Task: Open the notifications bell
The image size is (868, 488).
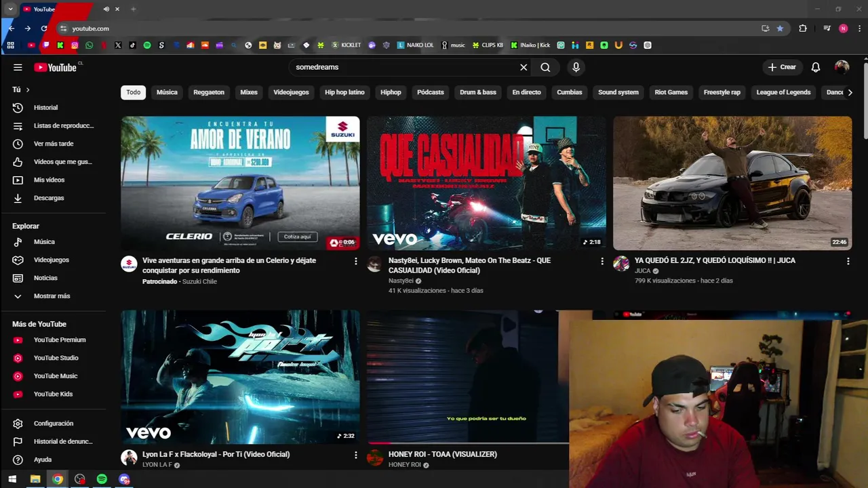Action: coord(816,67)
